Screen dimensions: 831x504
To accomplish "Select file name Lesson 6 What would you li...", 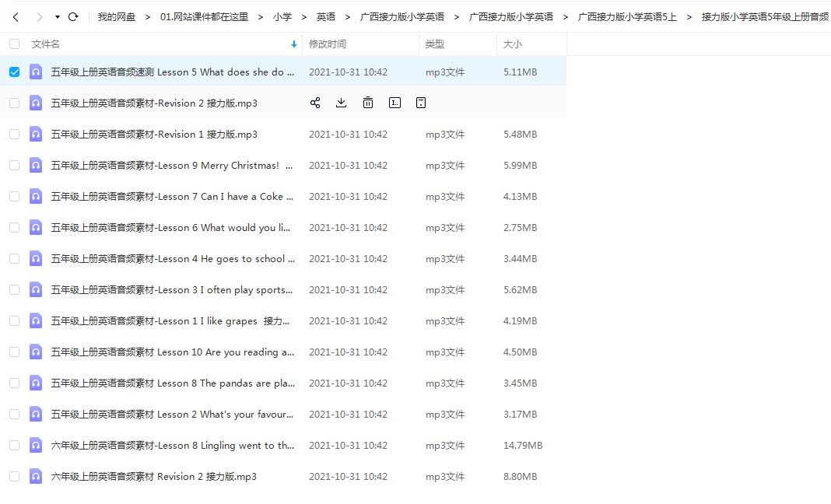I will click(x=170, y=227).
